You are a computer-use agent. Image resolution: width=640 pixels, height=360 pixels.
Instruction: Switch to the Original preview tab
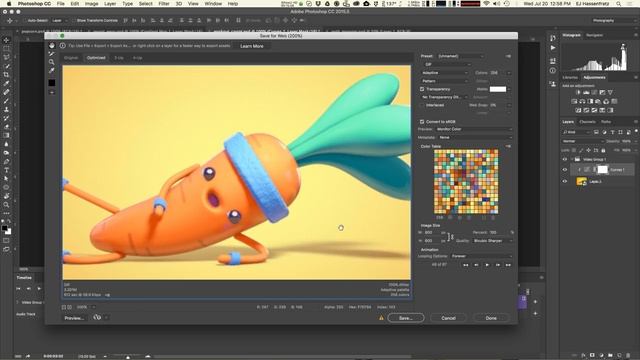click(71, 58)
